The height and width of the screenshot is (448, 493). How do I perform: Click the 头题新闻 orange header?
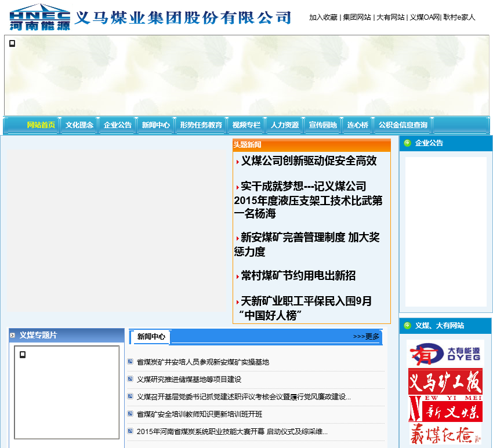click(311, 145)
